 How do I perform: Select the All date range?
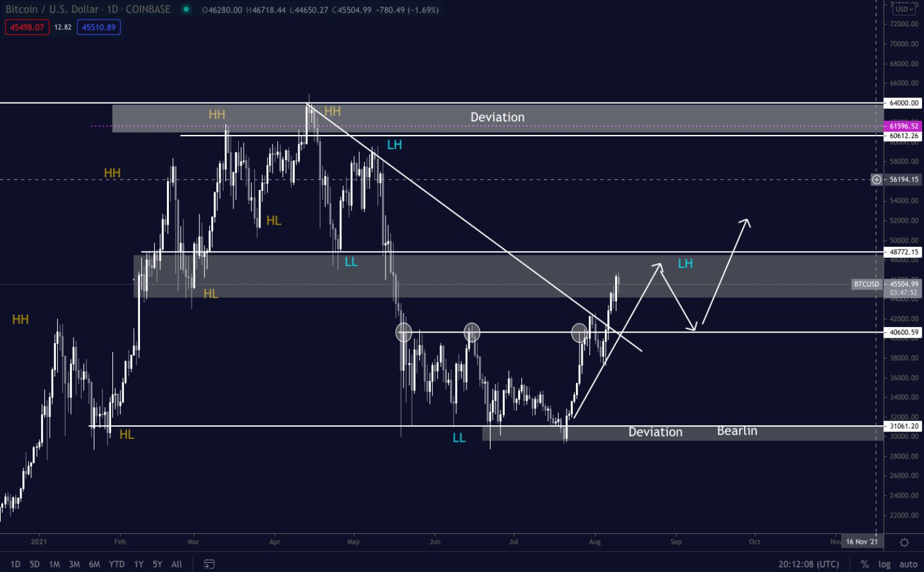point(177,564)
